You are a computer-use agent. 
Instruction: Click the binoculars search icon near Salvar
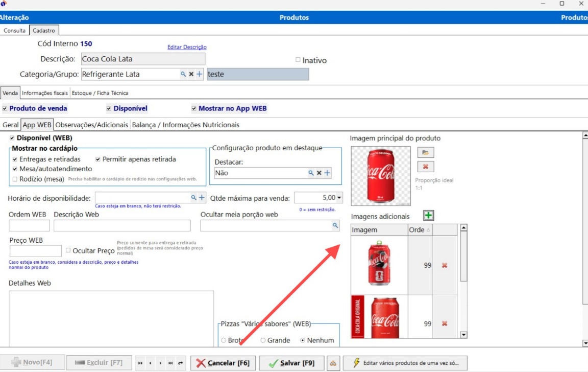[333, 363]
